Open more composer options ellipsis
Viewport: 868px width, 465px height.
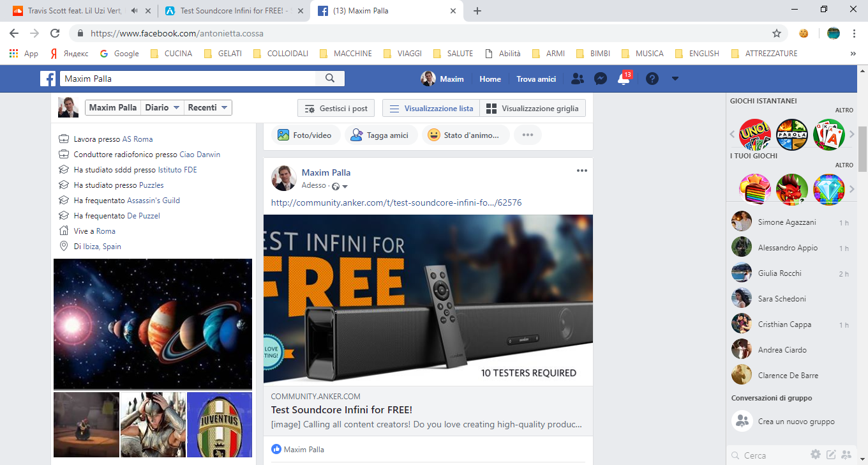tap(528, 135)
